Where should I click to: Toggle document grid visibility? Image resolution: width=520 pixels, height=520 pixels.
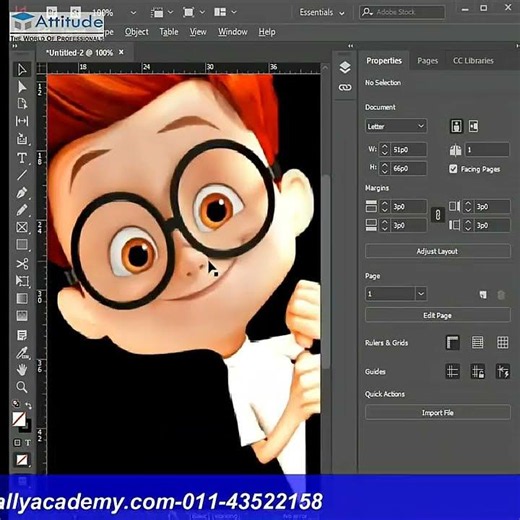click(x=502, y=342)
